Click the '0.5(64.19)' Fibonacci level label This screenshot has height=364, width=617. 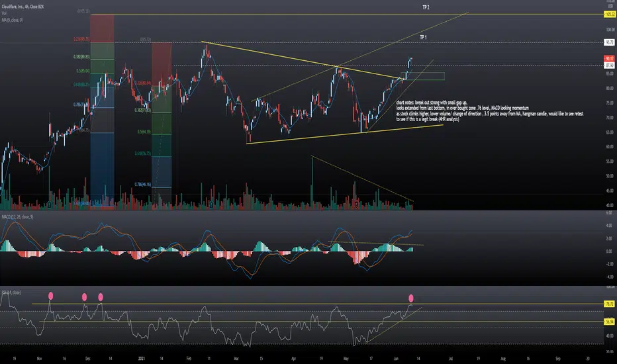[x=144, y=132]
